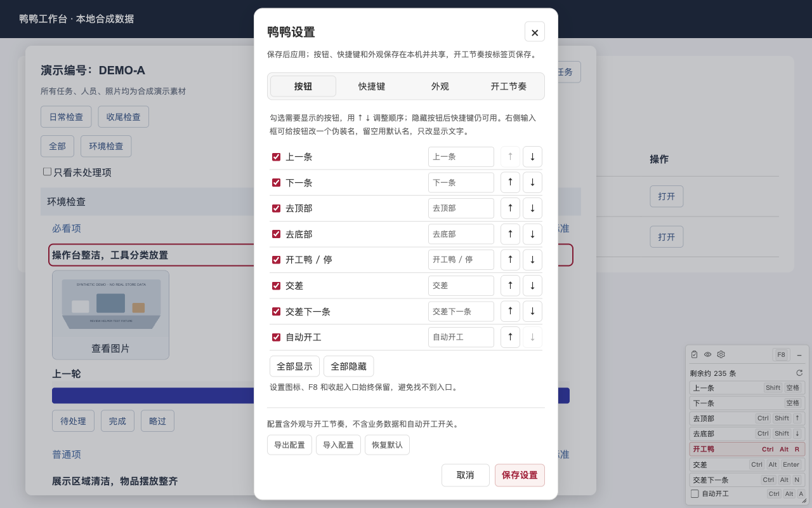Click the 保存设置 button
The width and height of the screenshot is (812, 508).
(x=520, y=475)
